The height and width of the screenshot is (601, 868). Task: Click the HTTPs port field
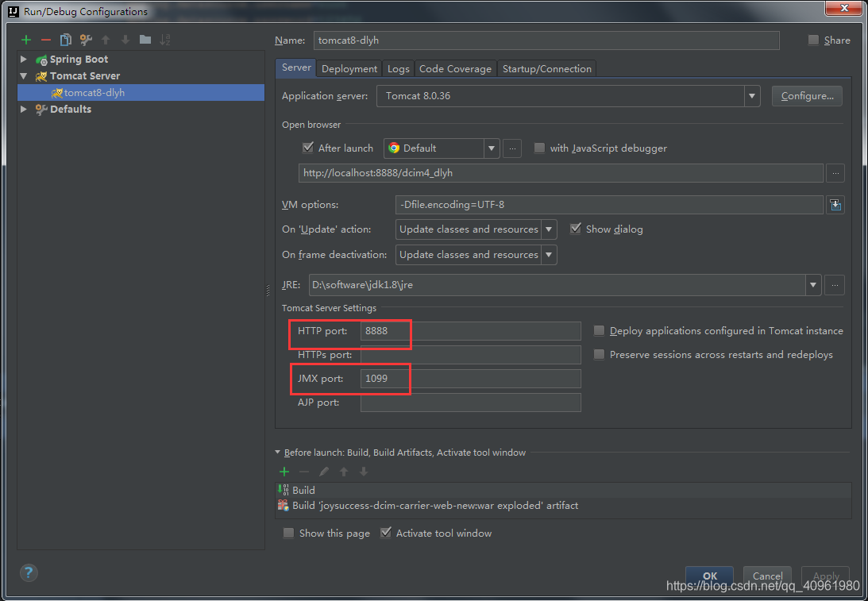pyautogui.click(x=471, y=355)
